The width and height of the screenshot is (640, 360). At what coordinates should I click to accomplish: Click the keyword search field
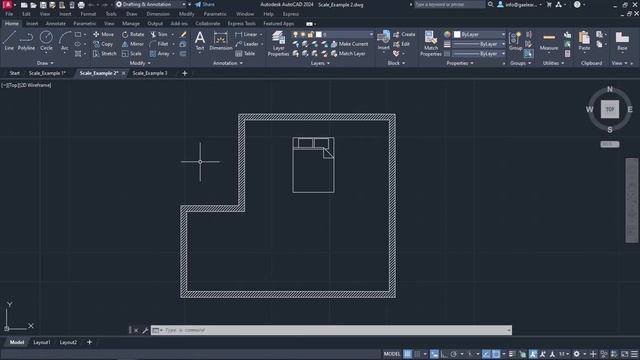450,4
